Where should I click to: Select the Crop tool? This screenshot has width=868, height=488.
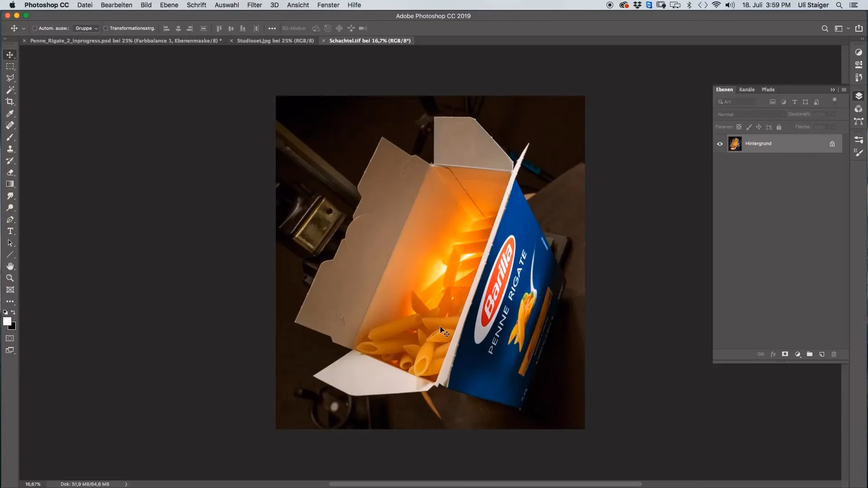pos(10,102)
